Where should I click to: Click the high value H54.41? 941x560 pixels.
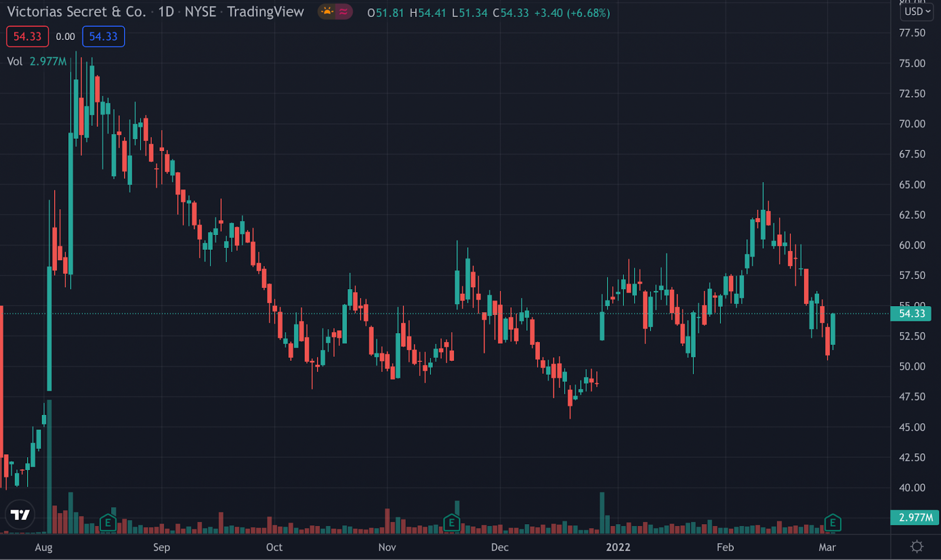(x=428, y=13)
